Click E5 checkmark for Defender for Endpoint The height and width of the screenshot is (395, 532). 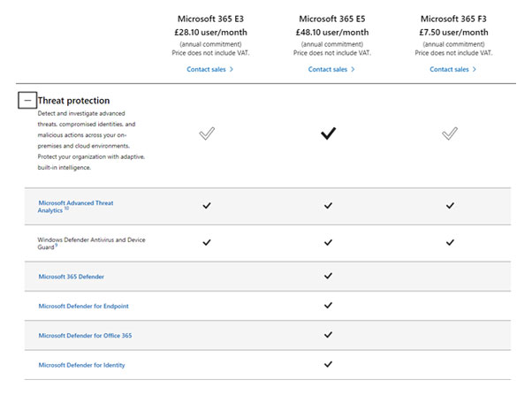tap(328, 306)
